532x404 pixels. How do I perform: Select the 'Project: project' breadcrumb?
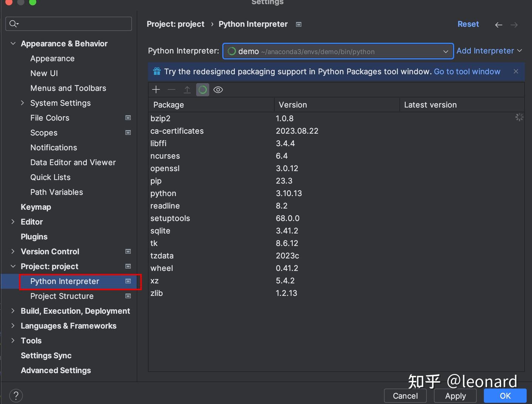pos(175,24)
